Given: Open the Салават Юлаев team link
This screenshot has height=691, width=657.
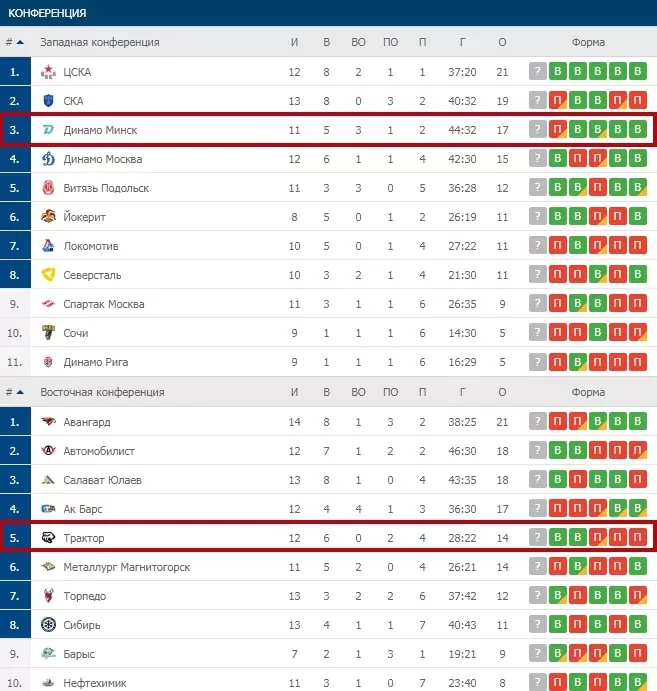Looking at the screenshot, I should [103, 480].
